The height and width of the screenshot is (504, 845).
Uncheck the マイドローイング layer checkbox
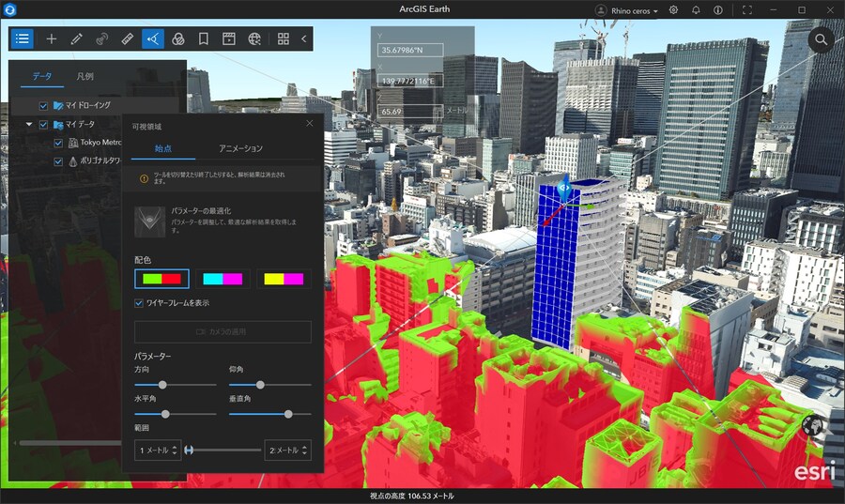[x=43, y=106]
